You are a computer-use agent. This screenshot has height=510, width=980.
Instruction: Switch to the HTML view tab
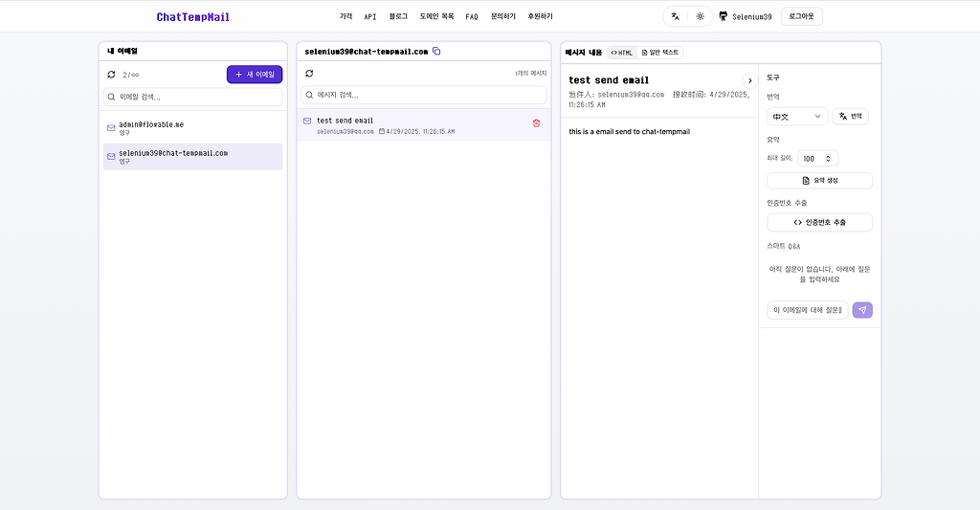point(622,53)
